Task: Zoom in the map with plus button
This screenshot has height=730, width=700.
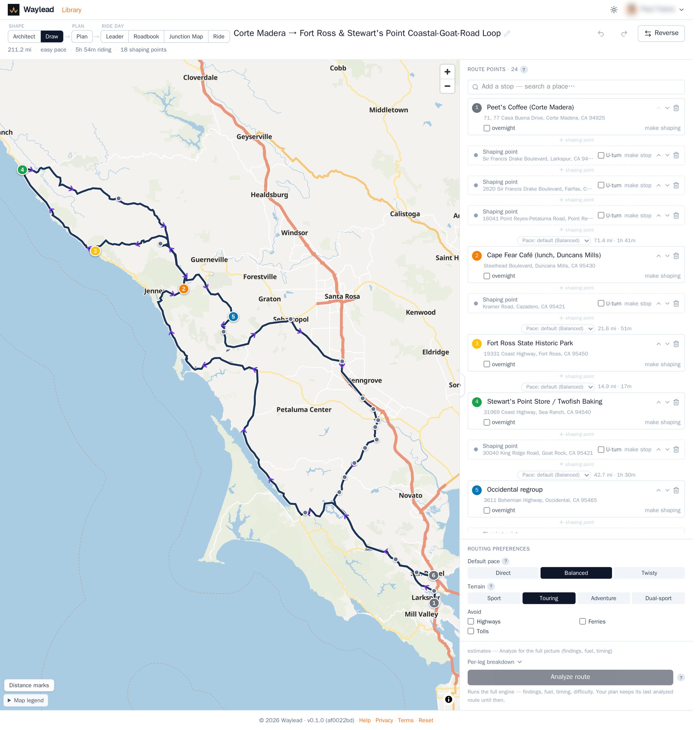Action: (x=447, y=72)
